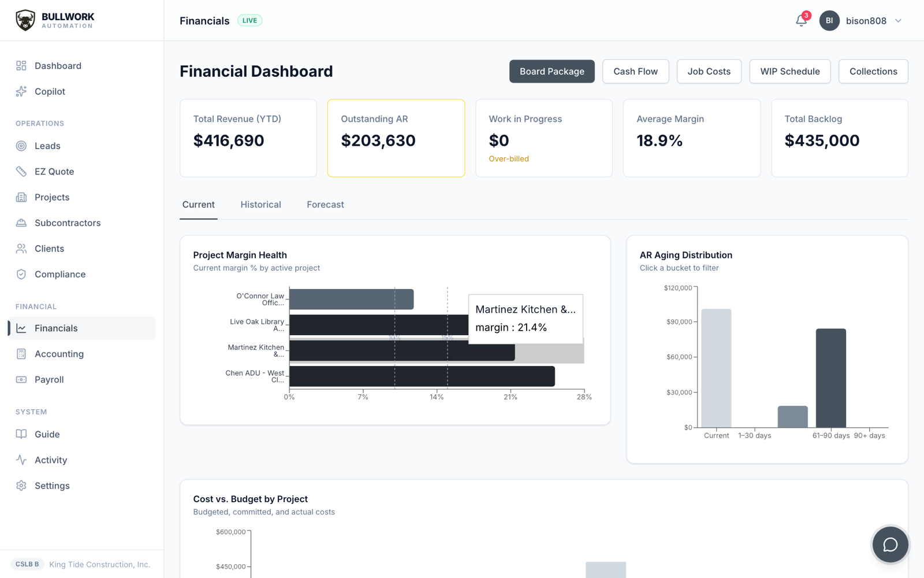Image resolution: width=924 pixels, height=578 pixels.
Task: Click the Chen ADU - West margin bar
Action: point(422,376)
